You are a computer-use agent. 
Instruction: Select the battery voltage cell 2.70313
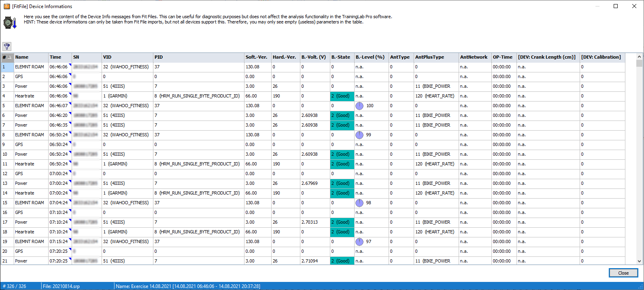(x=315, y=222)
